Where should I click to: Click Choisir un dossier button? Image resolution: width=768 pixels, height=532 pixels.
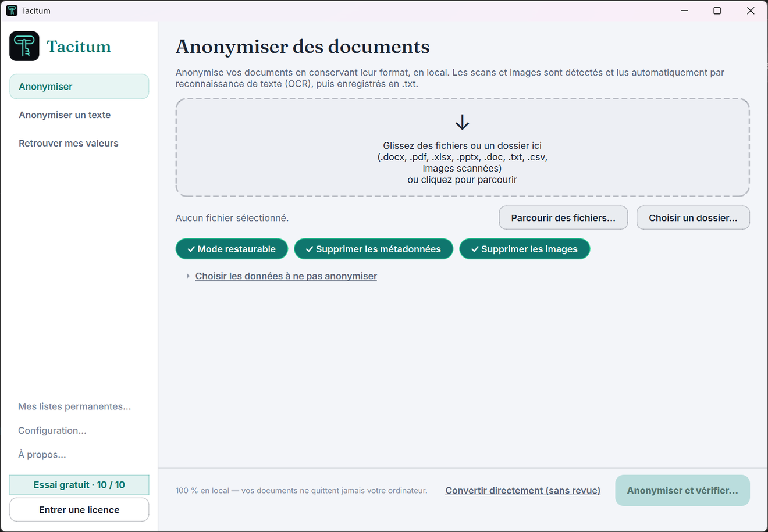pos(693,218)
